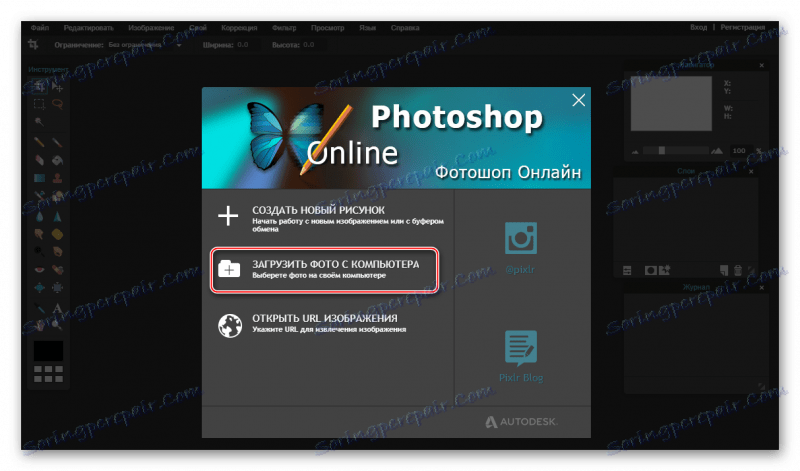Close the Слои panel
This screenshot has height=471, width=800.
coord(751,171)
